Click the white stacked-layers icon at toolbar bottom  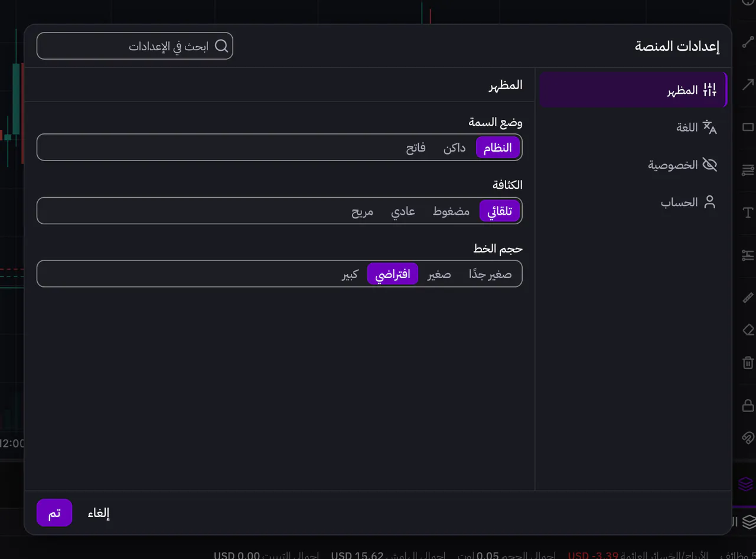[749, 522]
